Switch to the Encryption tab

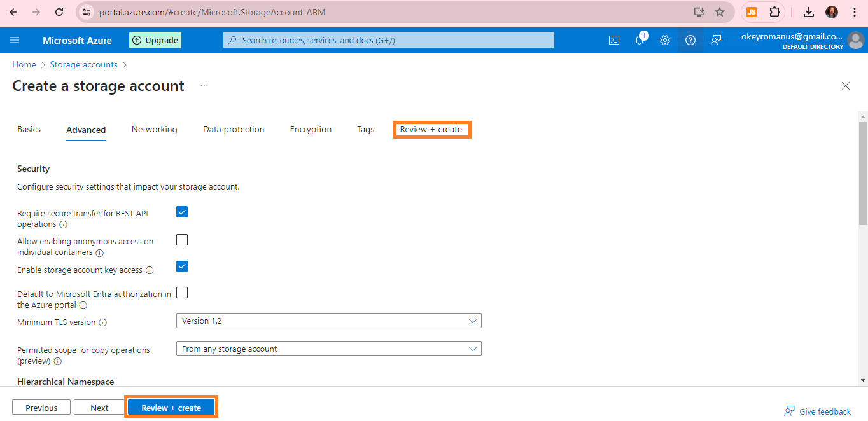click(x=311, y=129)
